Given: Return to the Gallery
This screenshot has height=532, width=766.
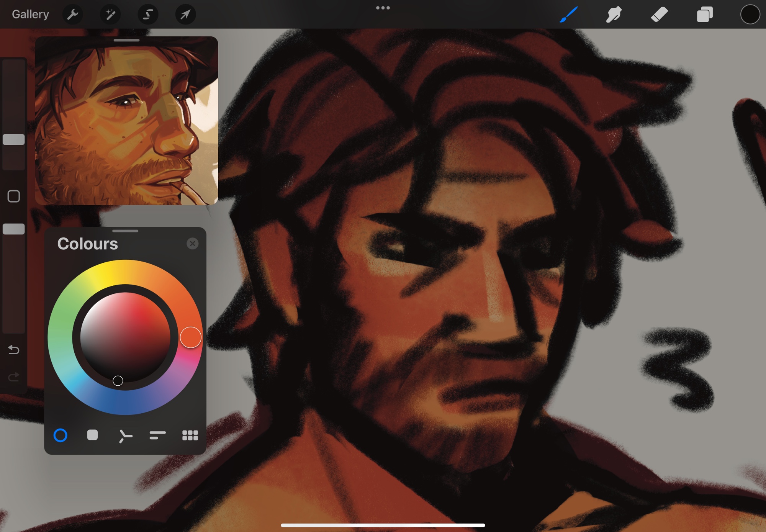Looking at the screenshot, I should tap(30, 15).
